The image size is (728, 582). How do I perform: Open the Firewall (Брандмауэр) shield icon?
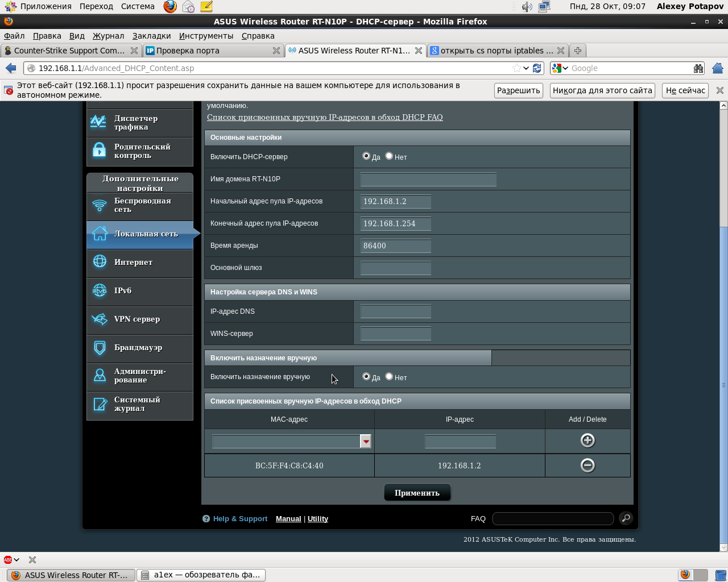(100, 347)
